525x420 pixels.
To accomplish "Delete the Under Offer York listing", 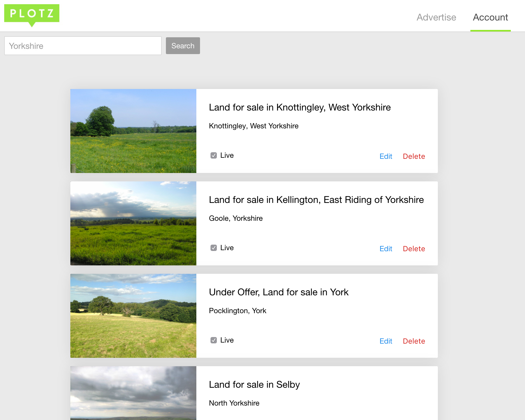I will click(414, 341).
